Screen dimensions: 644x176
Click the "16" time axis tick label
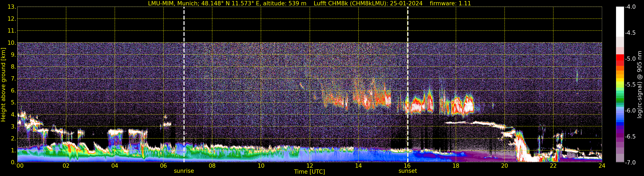pos(407,166)
